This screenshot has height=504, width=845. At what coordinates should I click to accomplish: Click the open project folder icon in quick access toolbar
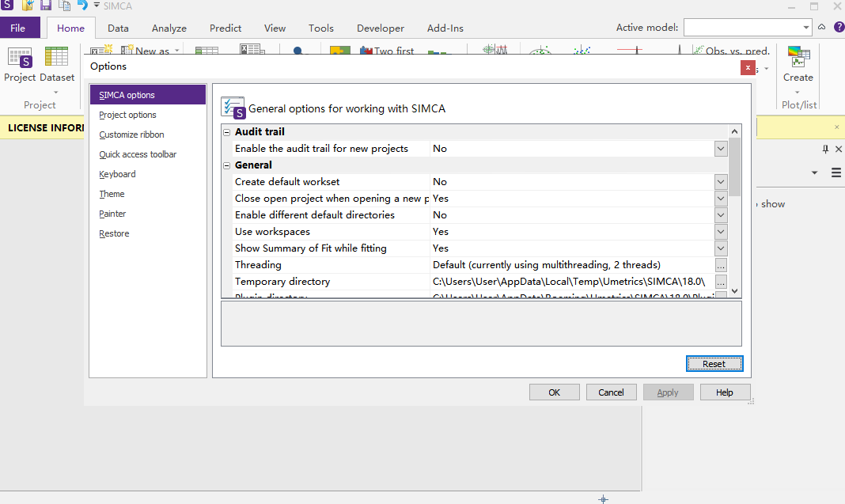pos(28,6)
